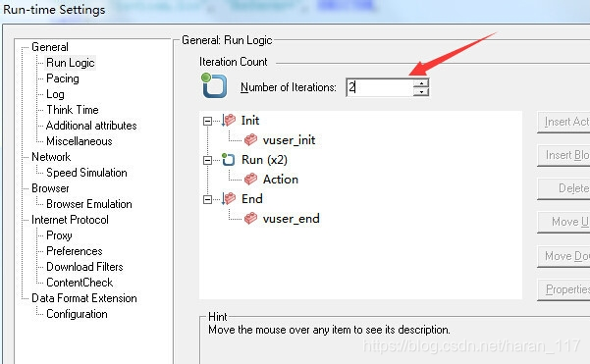The width and height of the screenshot is (590, 364).
Task: Select the End label in run logic
Action: (x=251, y=199)
